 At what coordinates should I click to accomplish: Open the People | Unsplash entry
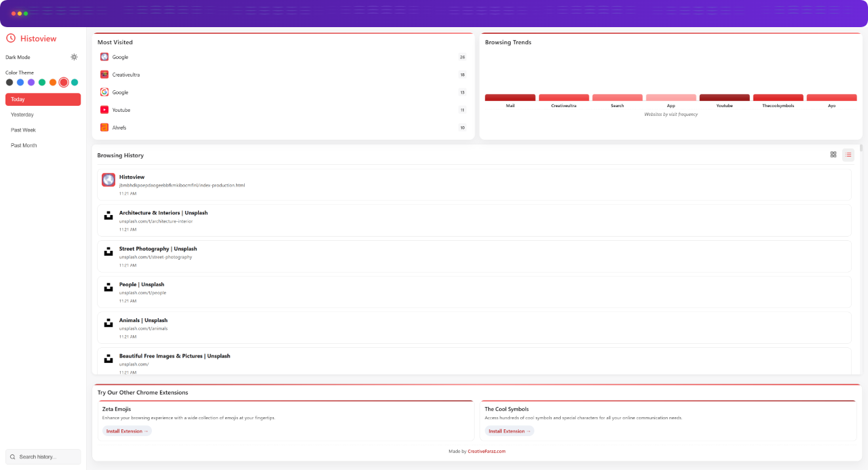pyautogui.click(x=474, y=292)
